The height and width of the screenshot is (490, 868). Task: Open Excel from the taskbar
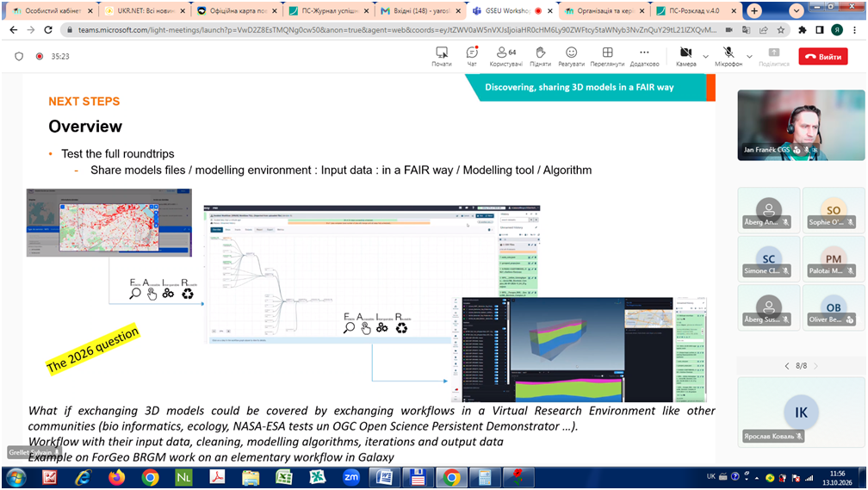point(284,477)
